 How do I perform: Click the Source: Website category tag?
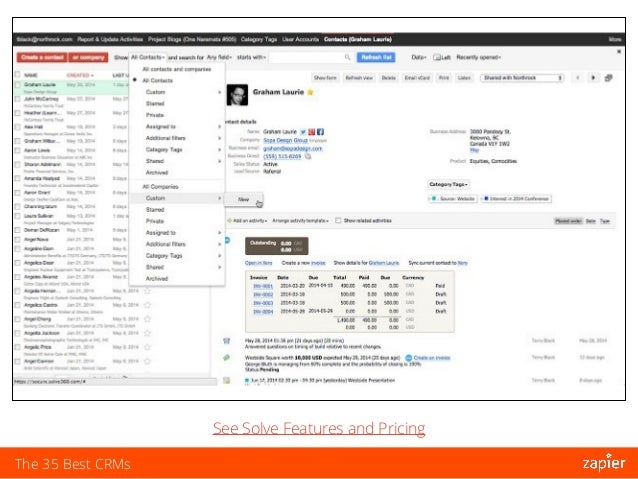pos(453,199)
